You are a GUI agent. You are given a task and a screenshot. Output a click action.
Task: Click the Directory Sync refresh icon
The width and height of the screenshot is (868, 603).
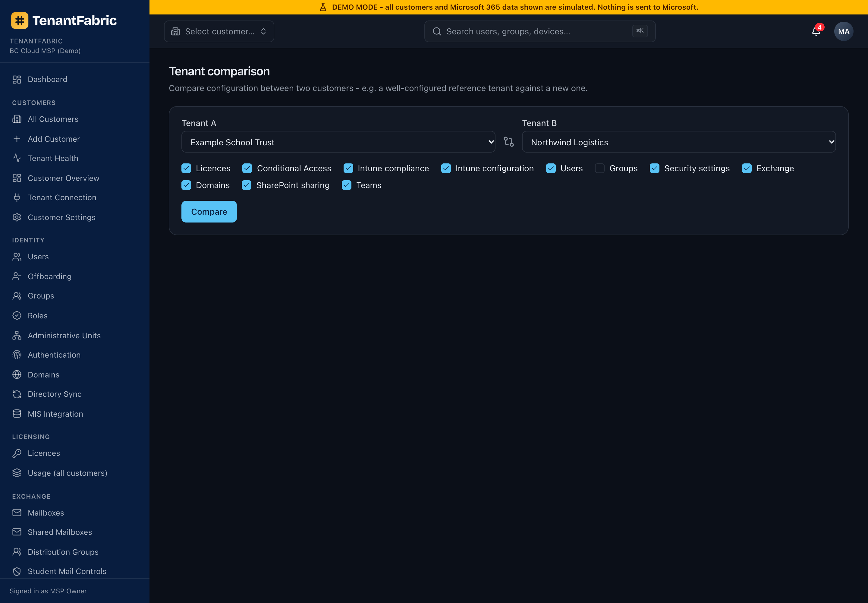[17, 394]
